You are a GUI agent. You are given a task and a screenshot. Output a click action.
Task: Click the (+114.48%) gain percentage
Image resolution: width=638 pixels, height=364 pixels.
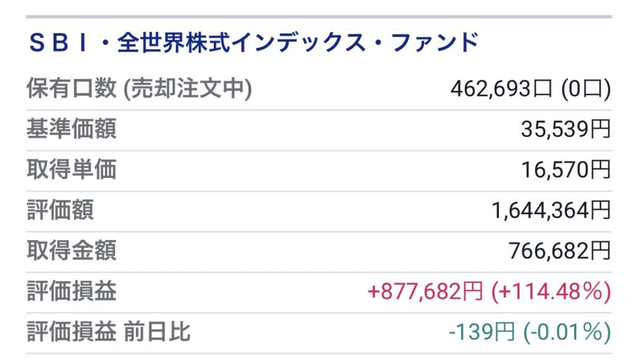(x=551, y=292)
